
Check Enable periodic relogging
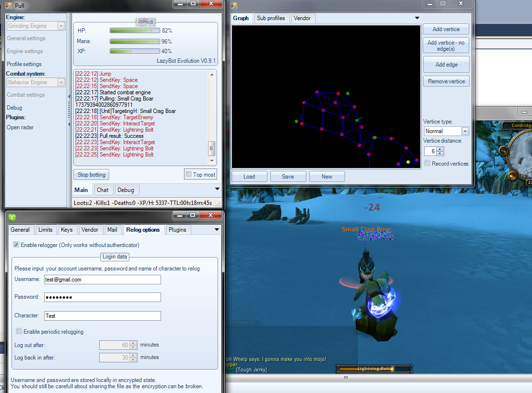[x=19, y=331]
